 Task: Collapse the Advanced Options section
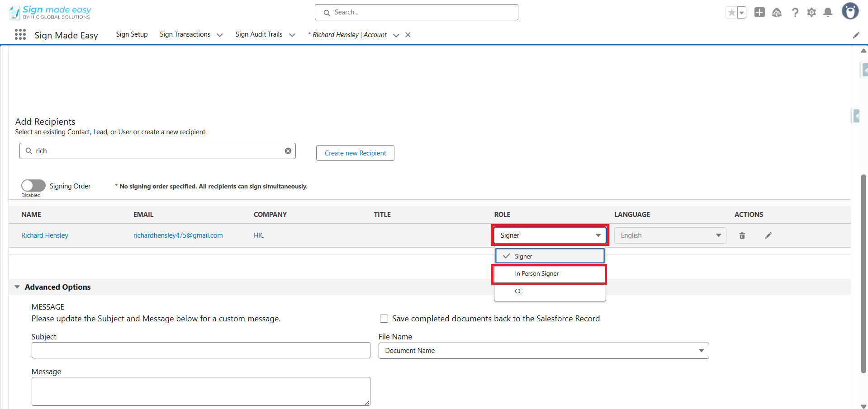tap(17, 287)
